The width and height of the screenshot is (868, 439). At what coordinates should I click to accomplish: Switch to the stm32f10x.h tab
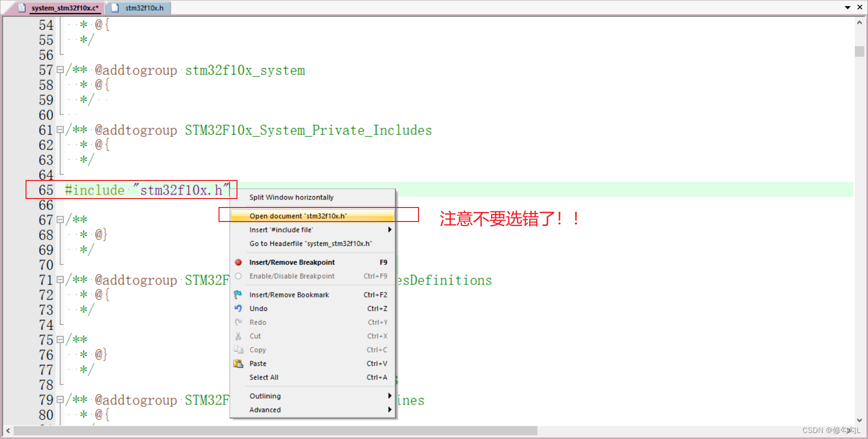[x=139, y=8]
